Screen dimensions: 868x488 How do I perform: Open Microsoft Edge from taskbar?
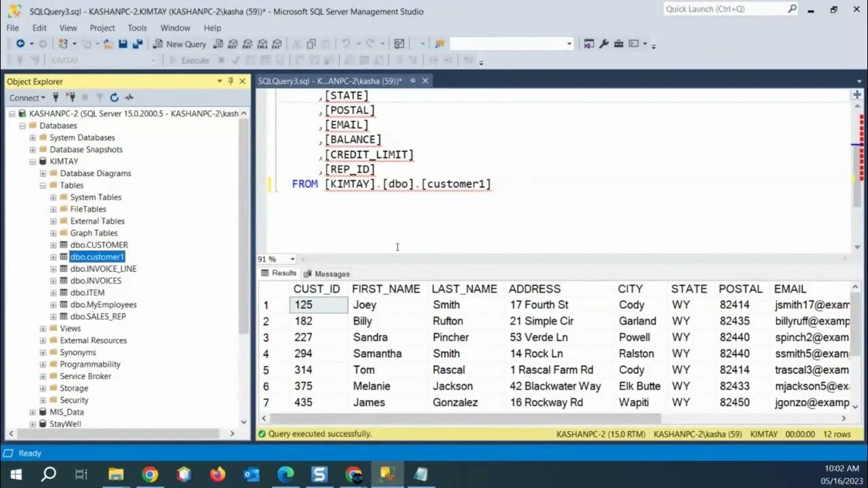pos(285,474)
